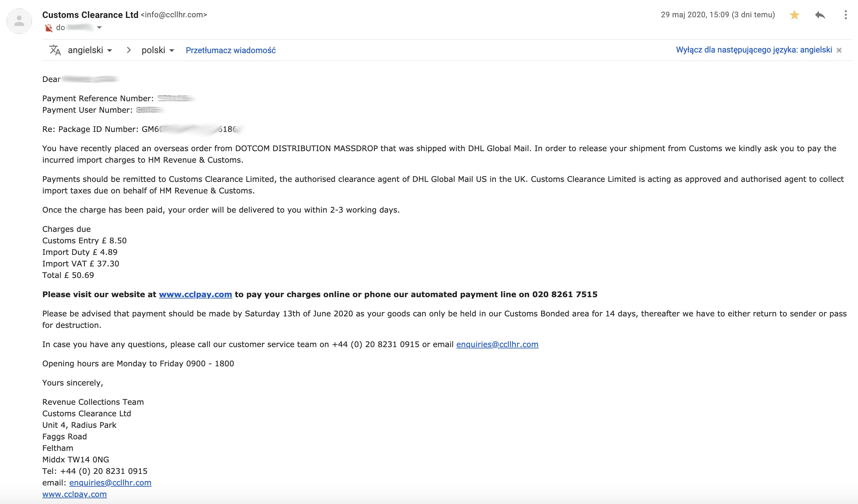Dismiss the translation bar with the X
858x504 pixels.
839,50
